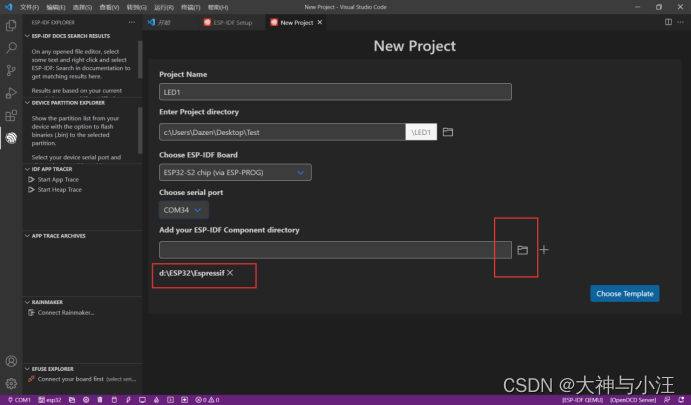Remove d:\ESP32\Espressif component directory
This screenshot has height=405, width=691.
click(x=230, y=273)
